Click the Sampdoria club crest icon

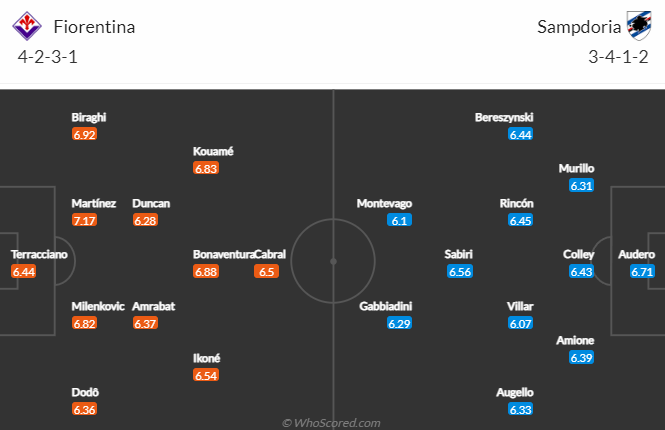pos(638,26)
